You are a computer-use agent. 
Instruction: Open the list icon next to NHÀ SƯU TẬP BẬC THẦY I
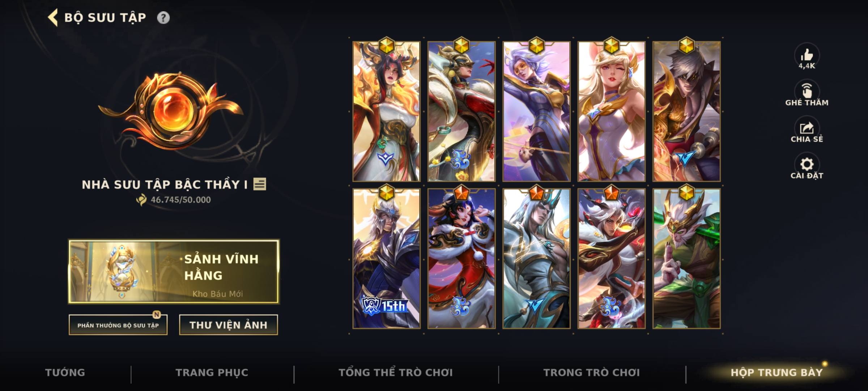(x=260, y=184)
